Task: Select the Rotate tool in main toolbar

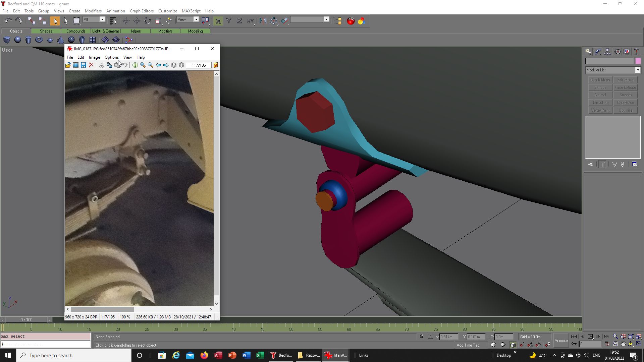Action: (148, 21)
